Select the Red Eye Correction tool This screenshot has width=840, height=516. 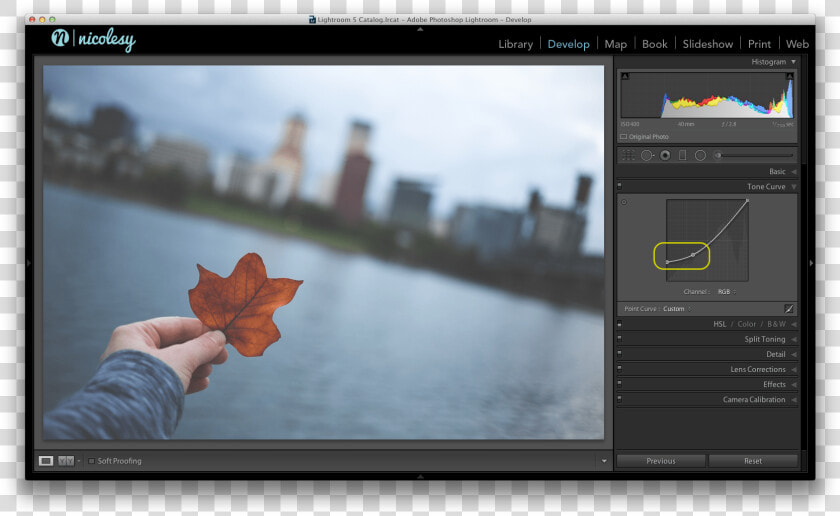665,155
